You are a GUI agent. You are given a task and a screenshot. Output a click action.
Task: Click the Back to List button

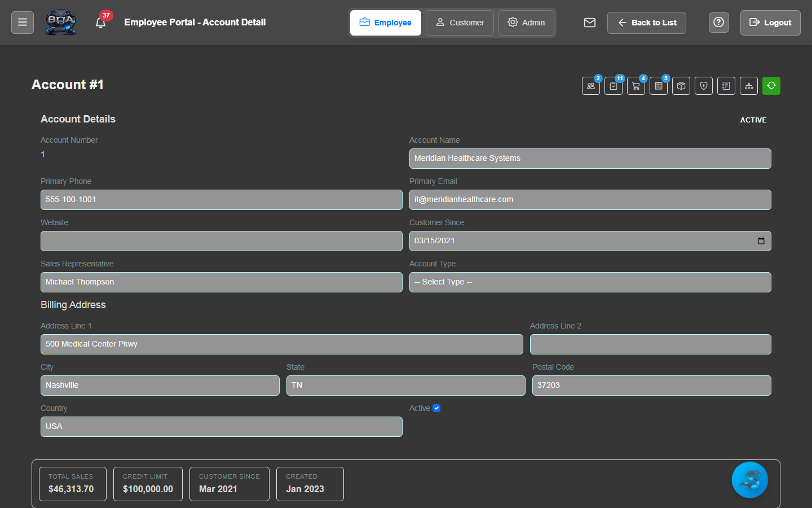click(646, 23)
